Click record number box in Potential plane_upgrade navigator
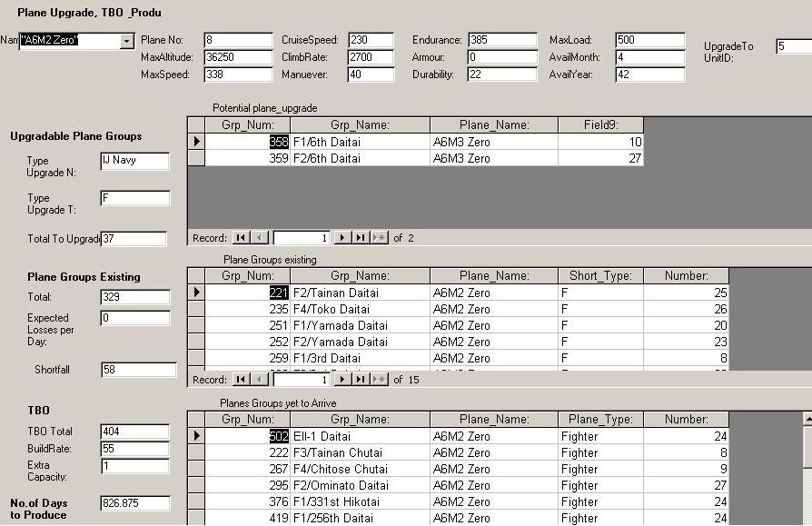 (x=302, y=238)
